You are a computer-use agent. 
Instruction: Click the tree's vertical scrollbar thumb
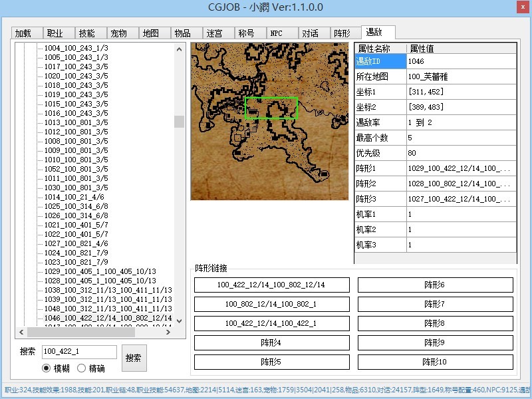[179, 121]
